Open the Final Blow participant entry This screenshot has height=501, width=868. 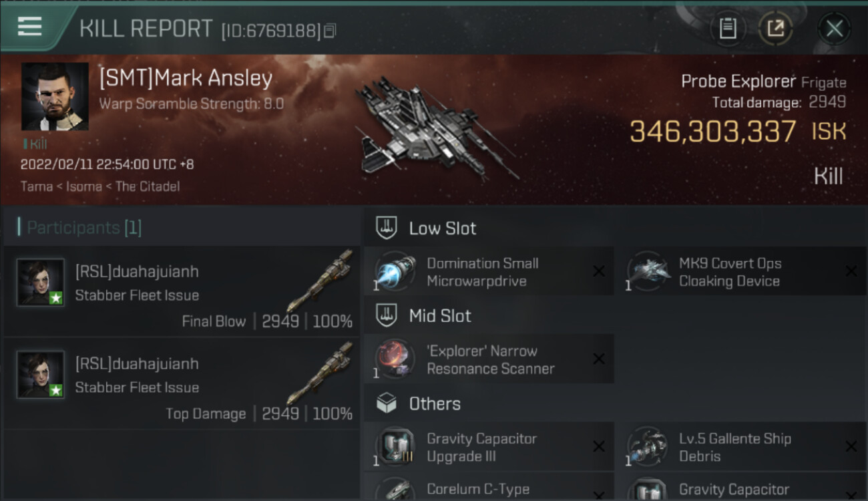(182, 291)
